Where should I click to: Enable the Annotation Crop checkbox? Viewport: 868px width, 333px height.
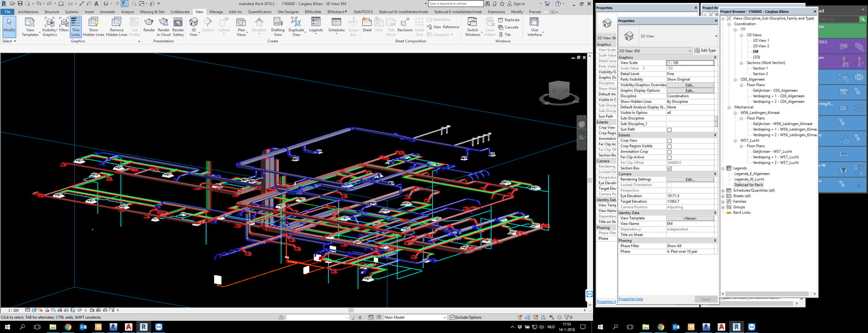(670, 151)
